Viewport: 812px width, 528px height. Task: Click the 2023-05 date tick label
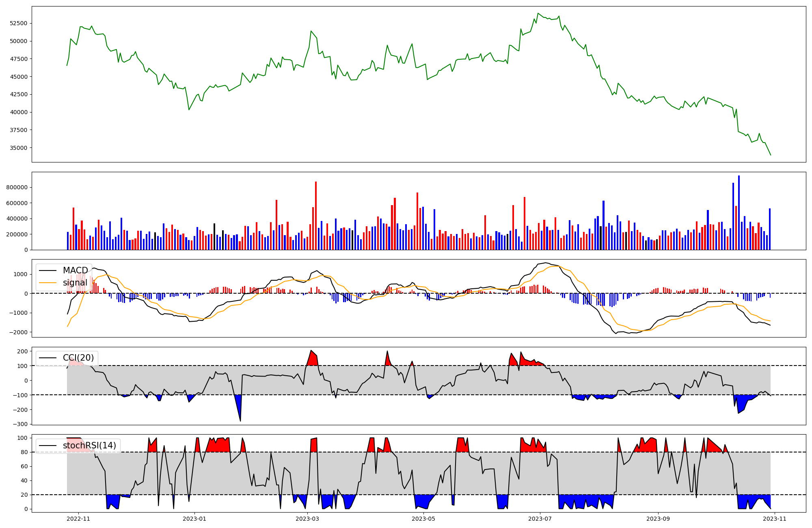424,519
